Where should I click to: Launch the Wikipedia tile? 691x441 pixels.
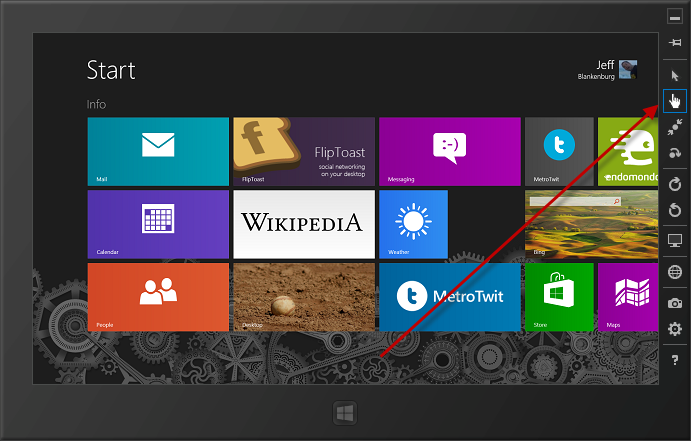(304, 224)
